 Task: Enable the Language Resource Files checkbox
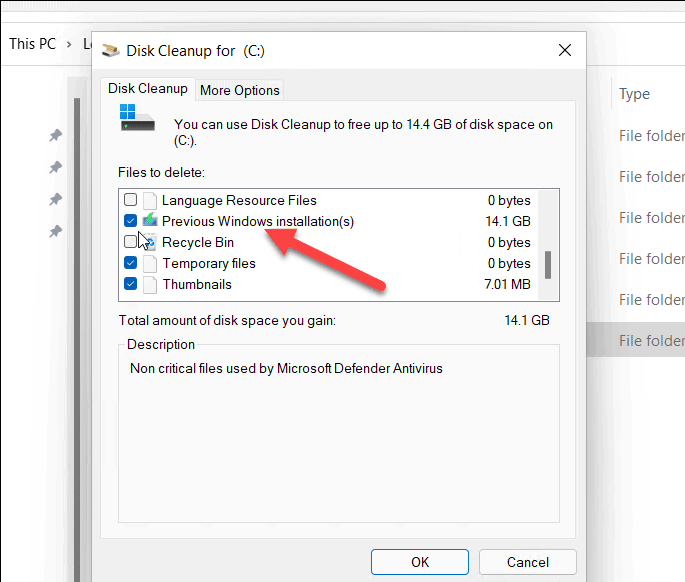[130, 200]
